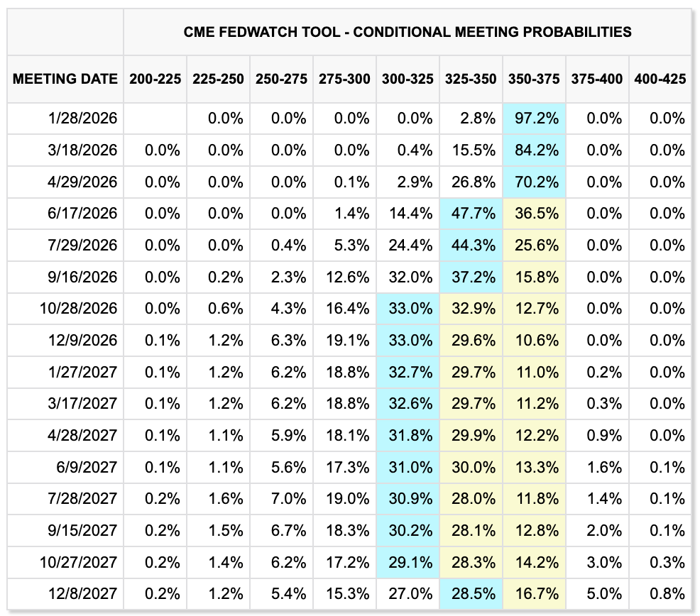Click the 70.2% cell for 4/29/2026
Image resolution: width=700 pixels, height=616 pixels.
point(533,182)
